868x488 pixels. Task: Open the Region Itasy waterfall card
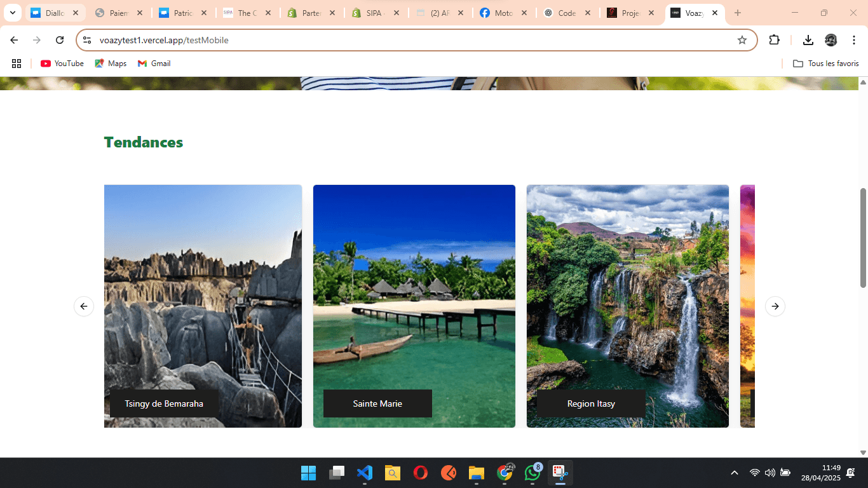click(x=627, y=292)
